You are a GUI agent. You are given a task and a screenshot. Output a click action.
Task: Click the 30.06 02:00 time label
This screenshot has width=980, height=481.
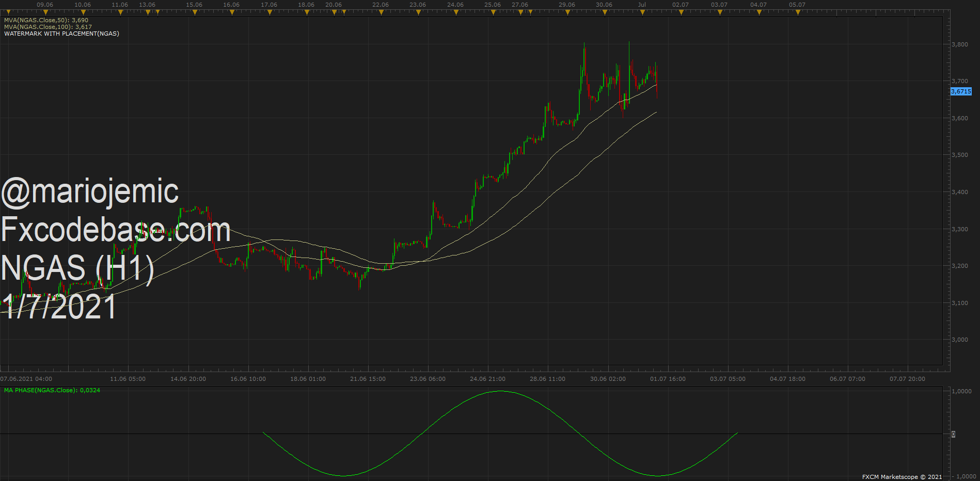608,379
